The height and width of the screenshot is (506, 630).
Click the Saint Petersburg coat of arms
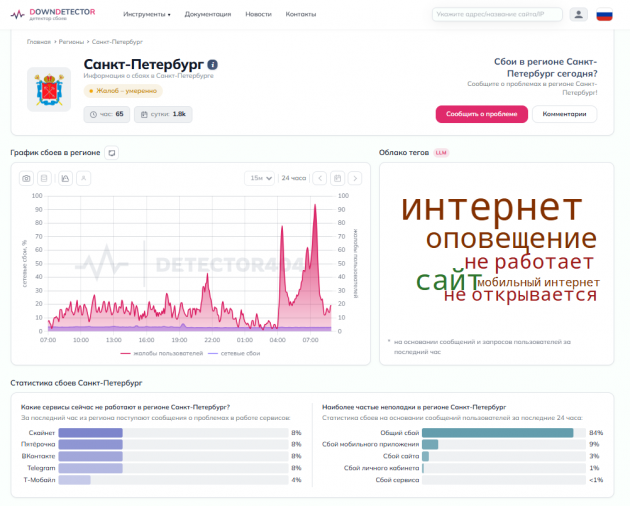pos(49,89)
